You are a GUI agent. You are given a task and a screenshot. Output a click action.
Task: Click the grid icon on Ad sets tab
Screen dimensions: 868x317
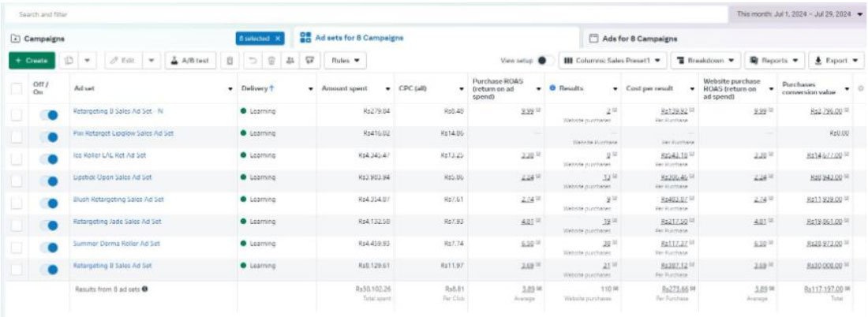tap(305, 38)
